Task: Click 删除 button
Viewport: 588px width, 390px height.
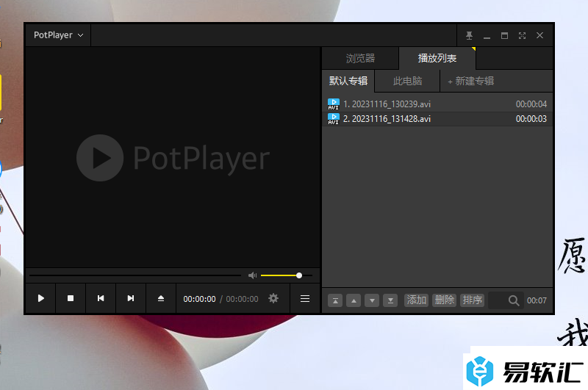Action: coord(445,300)
